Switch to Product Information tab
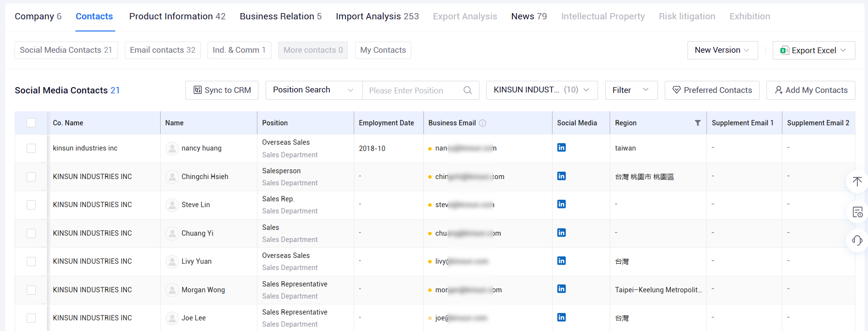The image size is (868, 331). [178, 16]
